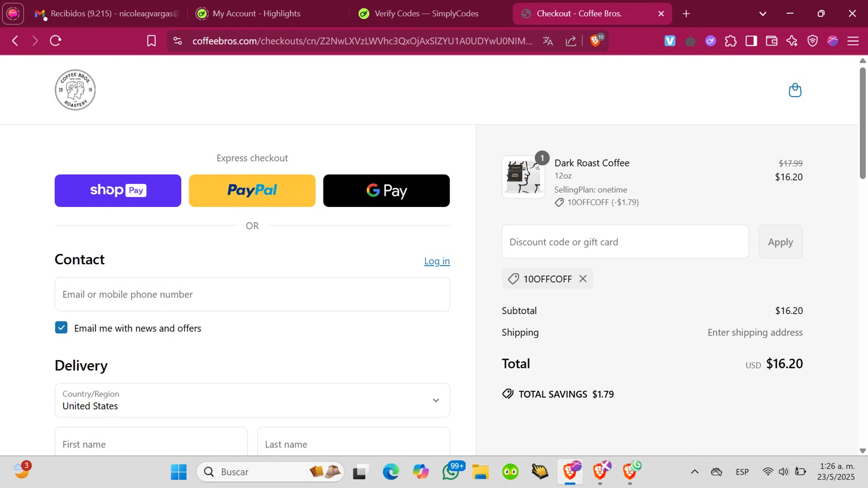868x488 pixels.
Task: Open the Leo AI sparkle icon
Action: pyautogui.click(x=792, y=41)
